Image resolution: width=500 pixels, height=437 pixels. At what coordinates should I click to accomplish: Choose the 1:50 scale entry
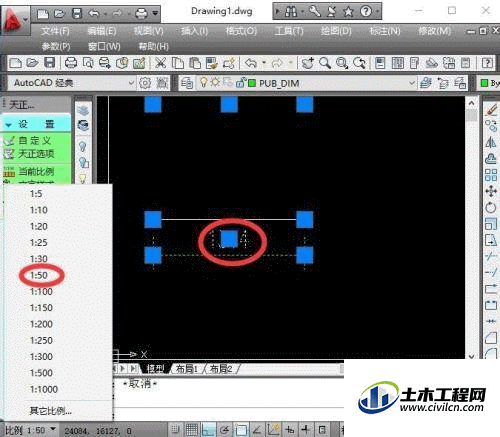[39, 275]
